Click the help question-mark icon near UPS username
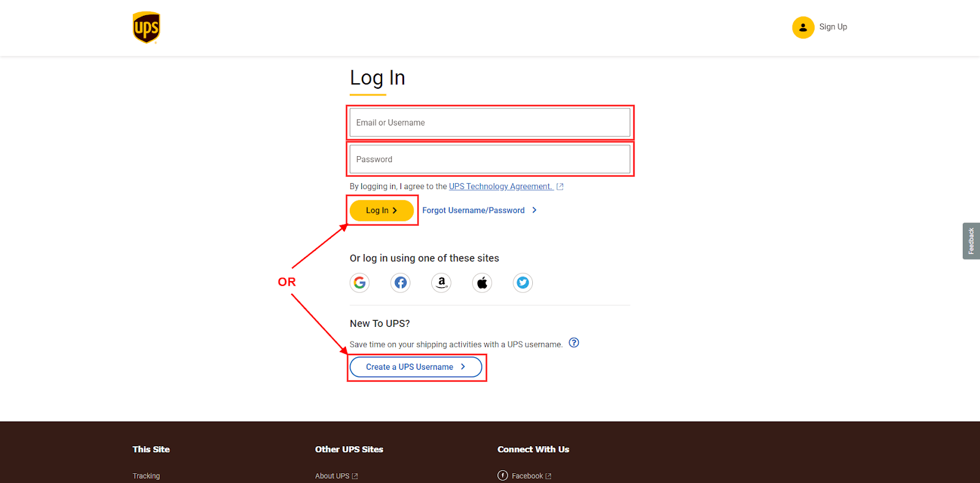 tap(574, 343)
